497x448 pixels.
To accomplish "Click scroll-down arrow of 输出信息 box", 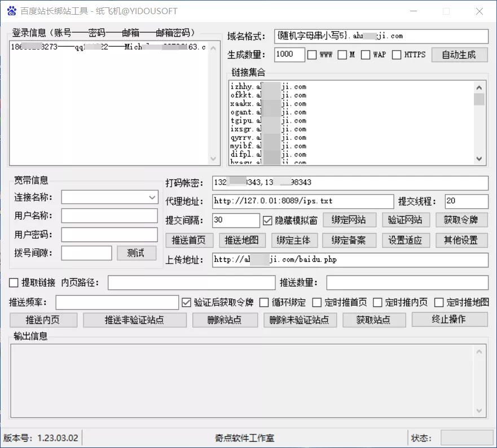I will [479, 411].
